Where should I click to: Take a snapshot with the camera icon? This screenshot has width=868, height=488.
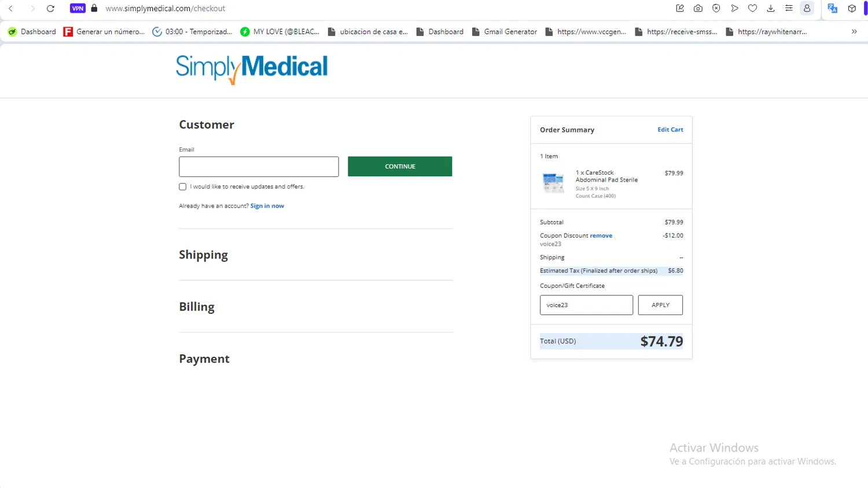[698, 8]
